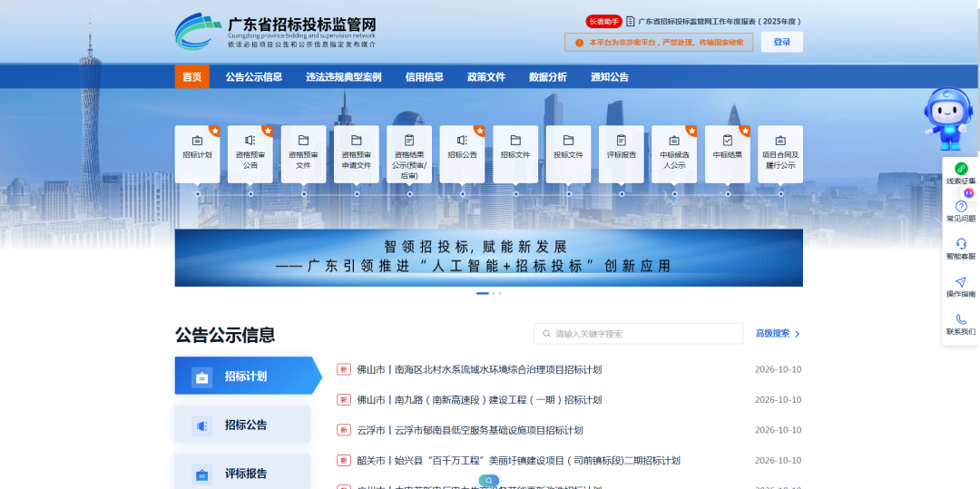Screen dimensions: 980x489
Task: Click the 登录 button
Action: [782, 42]
